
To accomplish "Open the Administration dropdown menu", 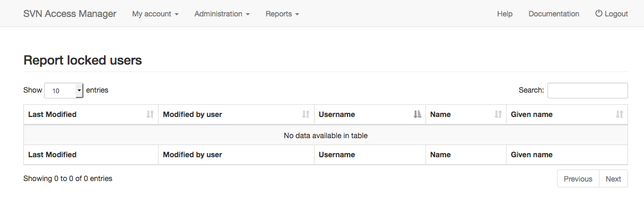I will pos(222,14).
